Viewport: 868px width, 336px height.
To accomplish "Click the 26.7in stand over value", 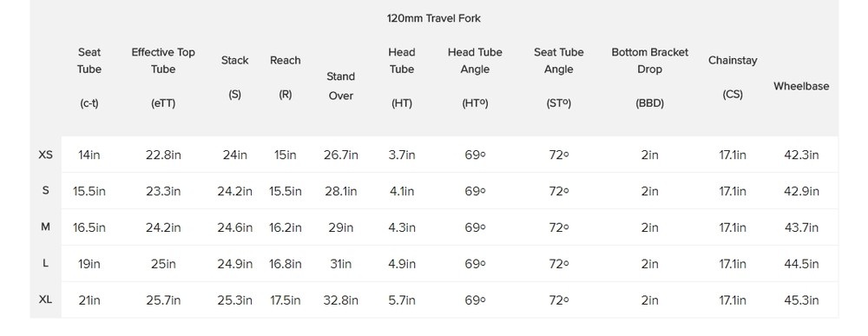I will pos(340,155).
